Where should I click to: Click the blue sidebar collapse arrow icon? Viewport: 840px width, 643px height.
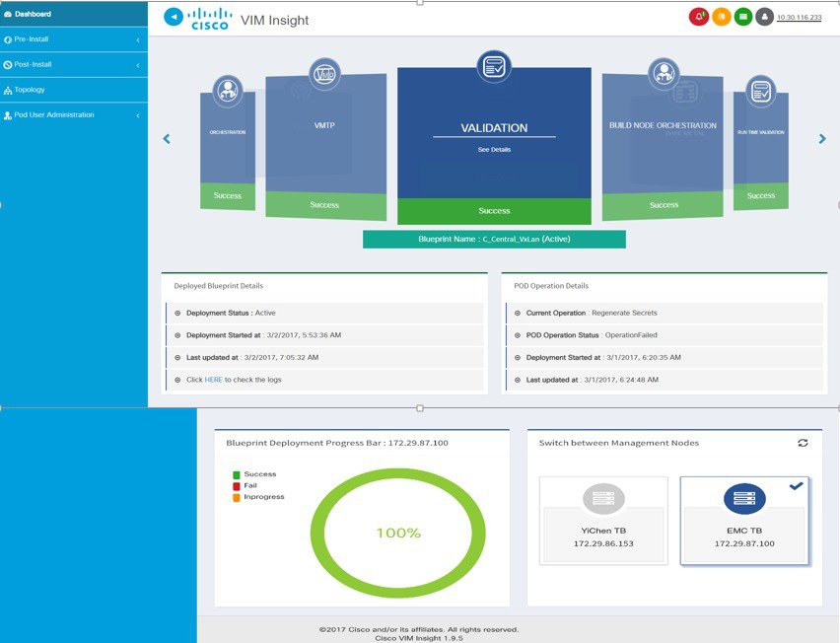174,17
